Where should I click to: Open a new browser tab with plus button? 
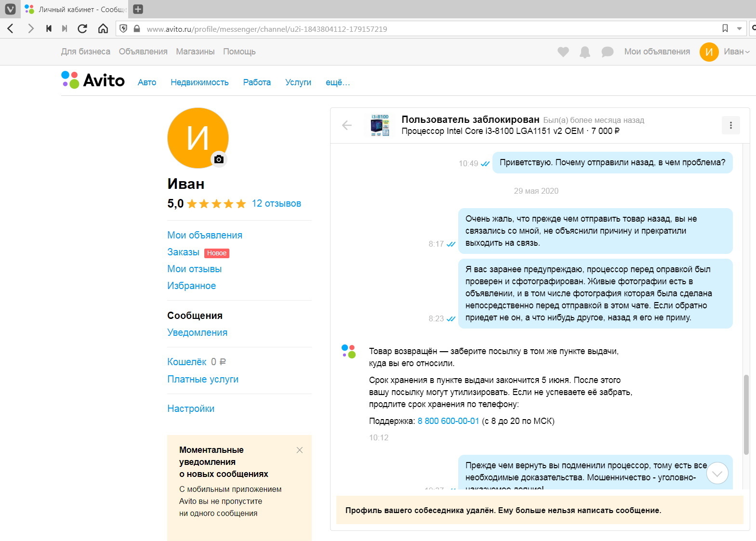point(138,9)
